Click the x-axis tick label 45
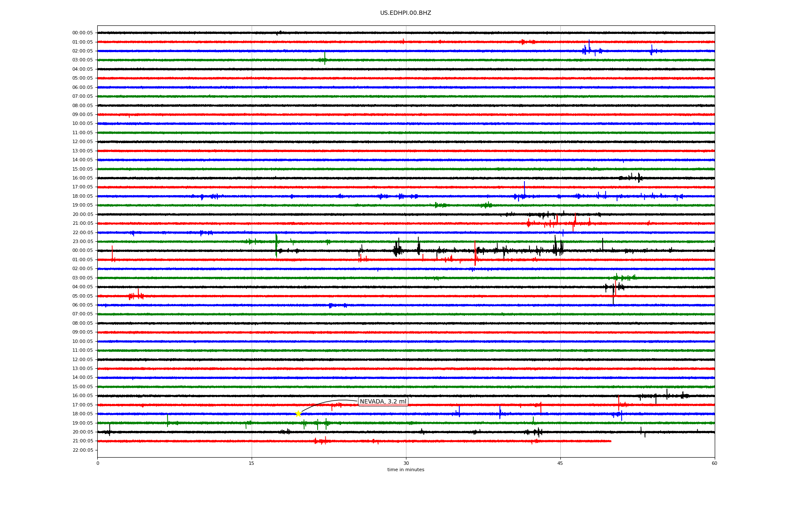The height and width of the screenshot is (508, 812). coord(560,463)
